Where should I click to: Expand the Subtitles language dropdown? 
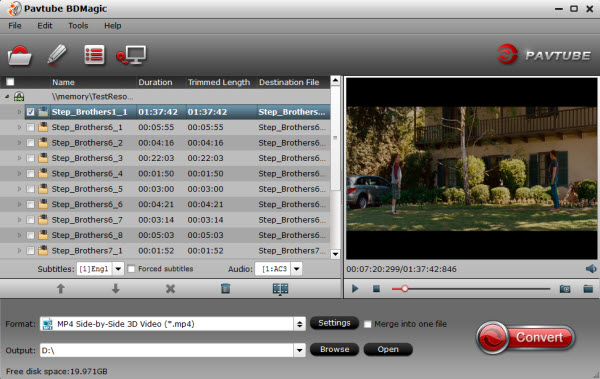tap(118, 269)
